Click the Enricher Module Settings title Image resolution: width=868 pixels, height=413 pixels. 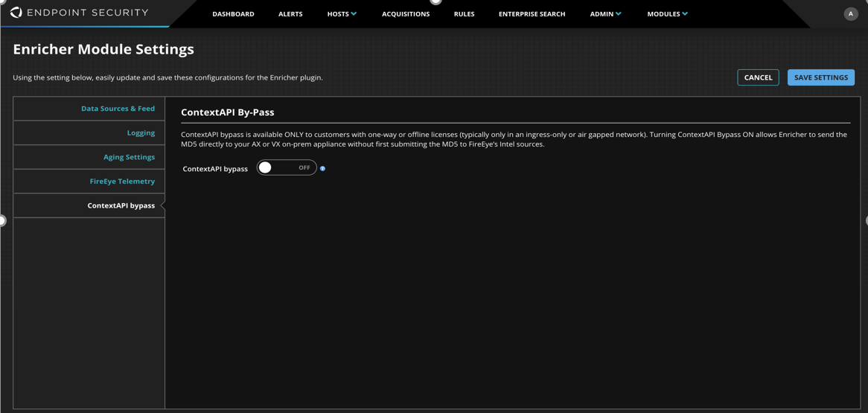(103, 49)
